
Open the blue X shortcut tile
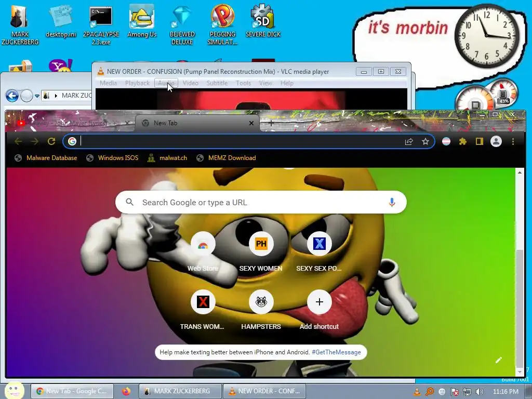click(319, 251)
